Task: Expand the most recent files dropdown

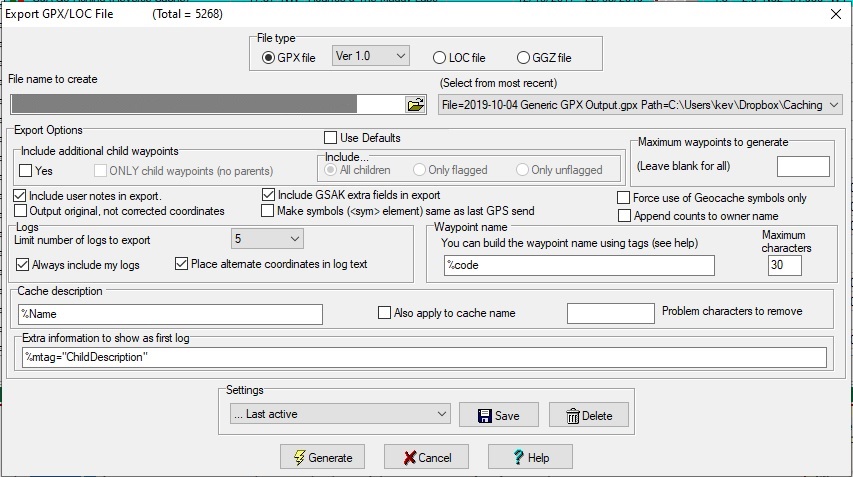Action: tap(835, 104)
